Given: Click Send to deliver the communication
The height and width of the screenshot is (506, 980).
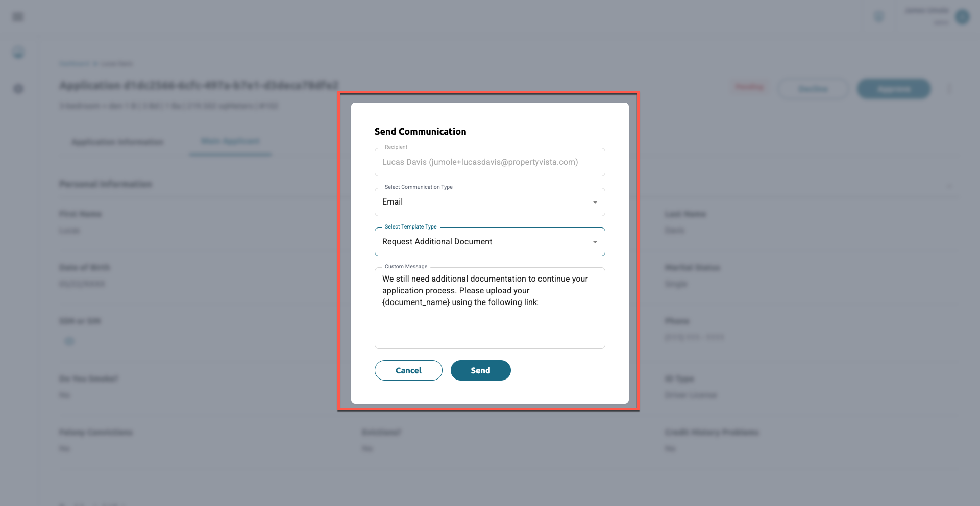Looking at the screenshot, I should 480,370.
